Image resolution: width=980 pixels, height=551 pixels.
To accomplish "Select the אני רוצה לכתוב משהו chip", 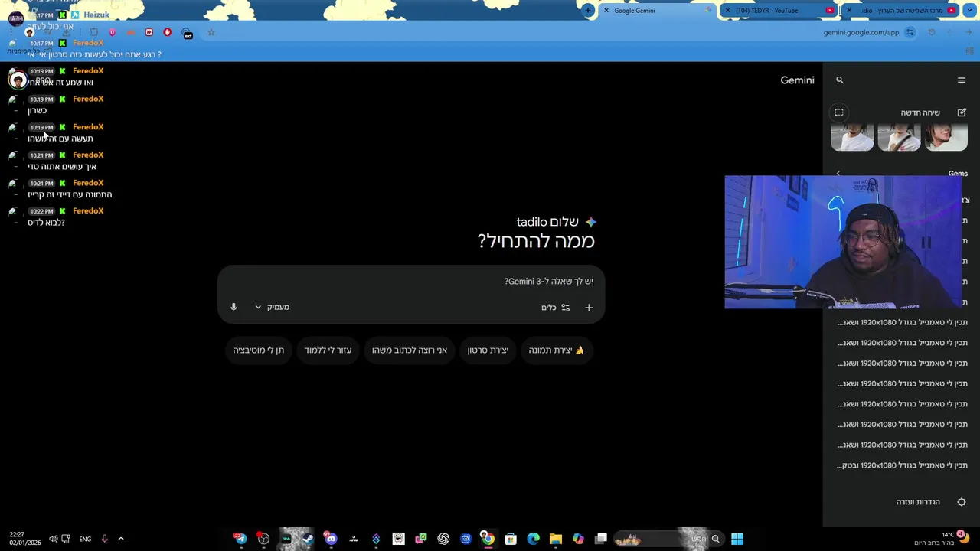I will (x=410, y=350).
